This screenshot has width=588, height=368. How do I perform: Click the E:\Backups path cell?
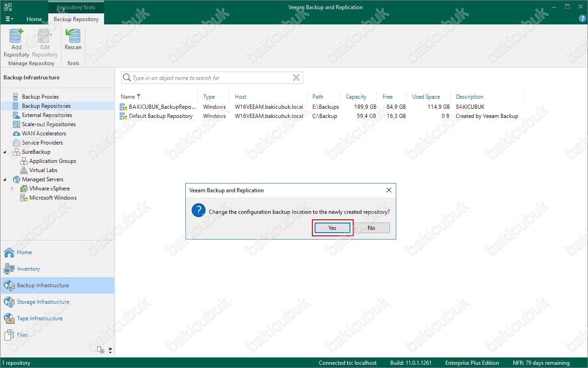[x=326, y=107]
